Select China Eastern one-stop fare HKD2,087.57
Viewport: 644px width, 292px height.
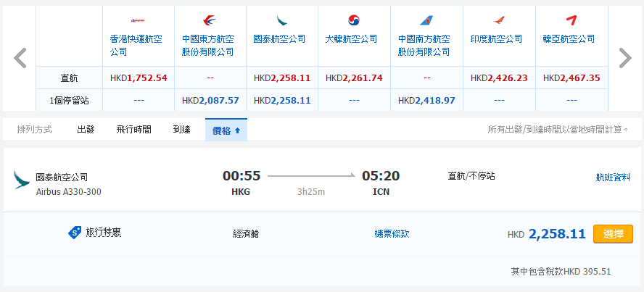(210, 100)
